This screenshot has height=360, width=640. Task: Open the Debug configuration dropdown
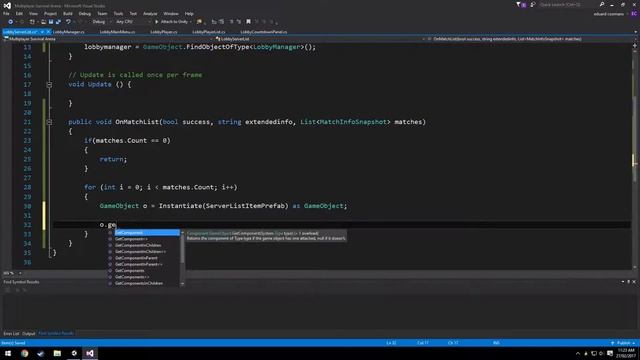click(x=101, y=22)
